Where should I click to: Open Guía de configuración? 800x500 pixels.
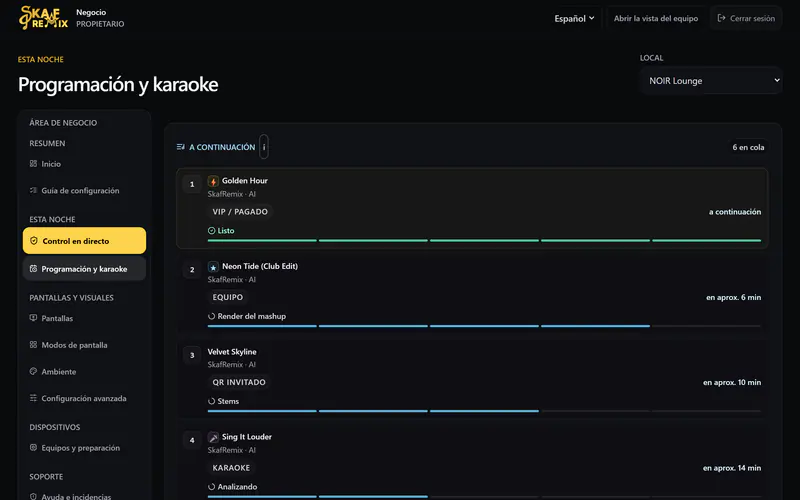pyautogui.click(x=84, y=190)
